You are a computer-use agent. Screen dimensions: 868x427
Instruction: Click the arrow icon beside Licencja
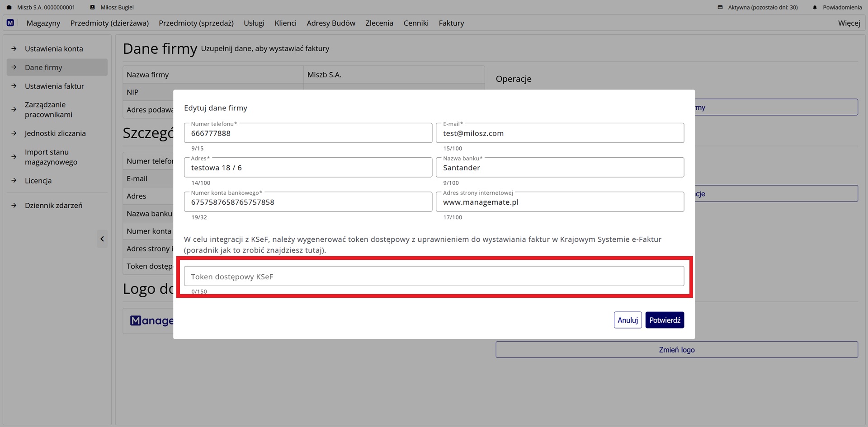pyautogui.click(x=14, y=180)
